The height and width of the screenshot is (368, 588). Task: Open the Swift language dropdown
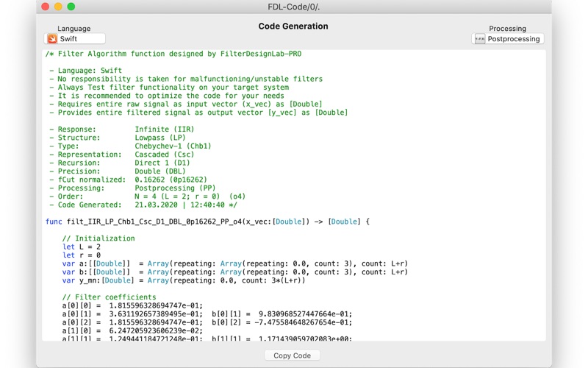[75, 39]
